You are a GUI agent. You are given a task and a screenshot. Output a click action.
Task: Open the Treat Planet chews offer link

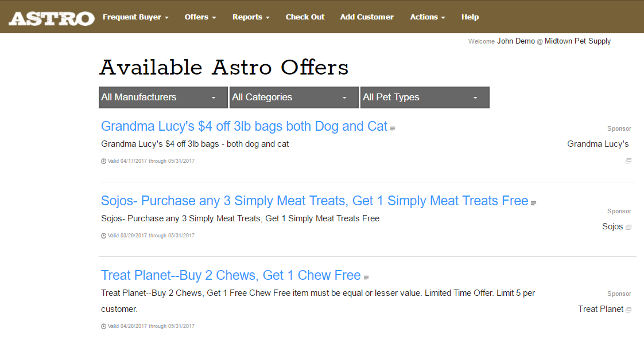coord(231,275)
